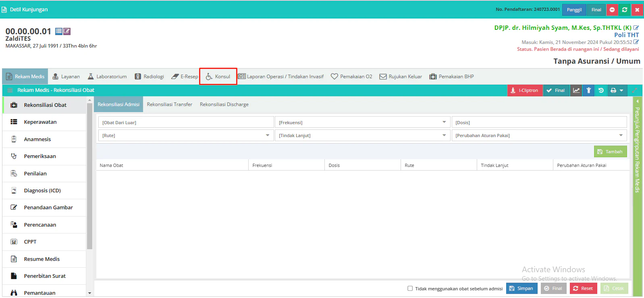Switch to the Rekonsiliasi Transfer tab
Viewport: 644px width, 298px height.
(x=169, y=104)
